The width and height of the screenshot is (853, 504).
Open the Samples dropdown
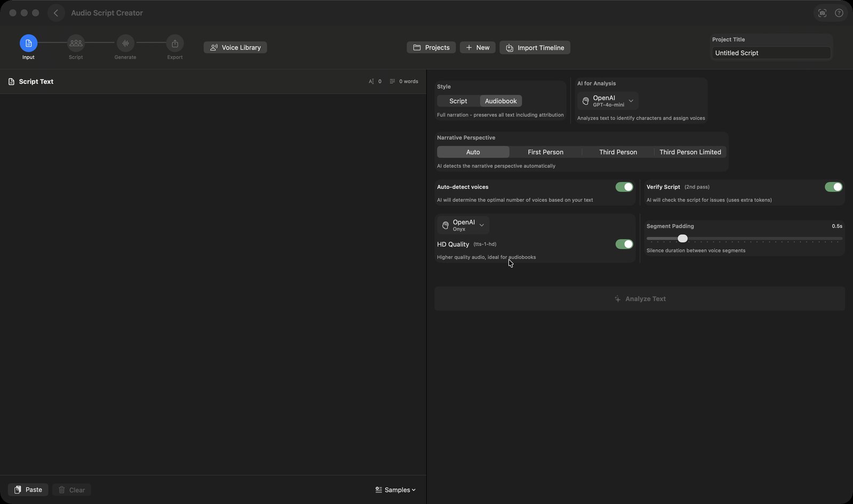395,490
